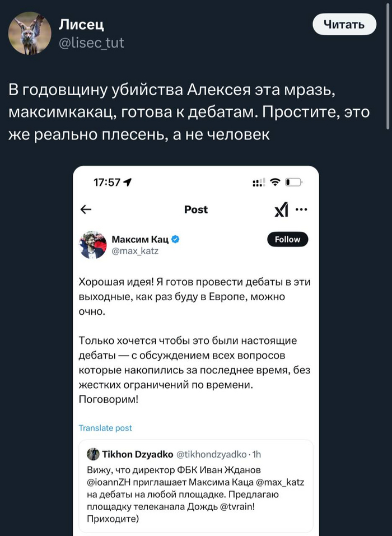Click the verified badge next to Максим Кац
The height and width of the screenshot is (536, 392).
pyautogui.click(x=175, y=238)
